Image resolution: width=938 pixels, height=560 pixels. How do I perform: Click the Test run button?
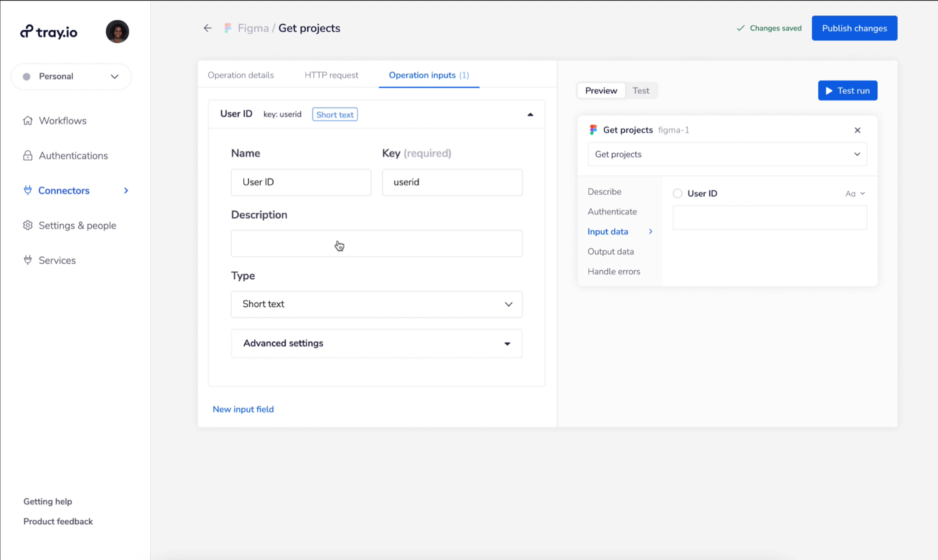coord(848,91)
